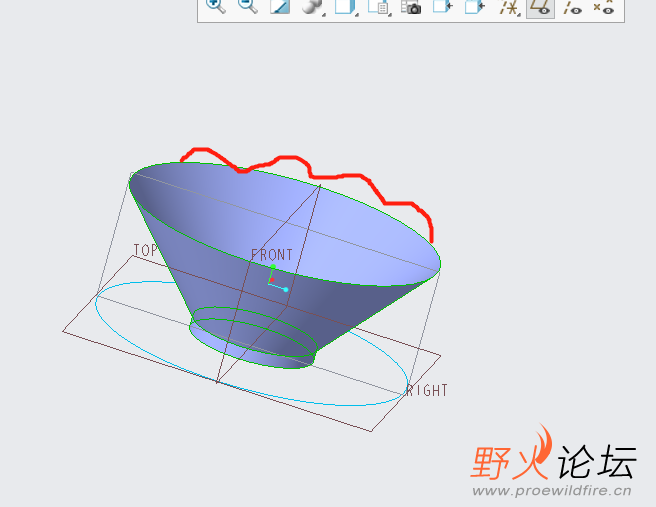This screenshot has width=656, height=507.
Task: Open the shaded display style icon
Action: click(312, 6)
